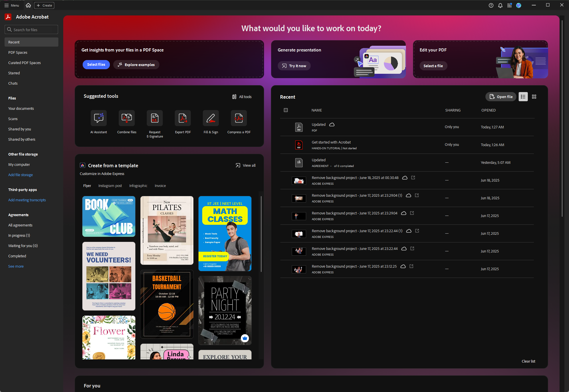Screen dimensions: 569x392
Task: Select the Export PDF tool
Action: tap(183, 118)
